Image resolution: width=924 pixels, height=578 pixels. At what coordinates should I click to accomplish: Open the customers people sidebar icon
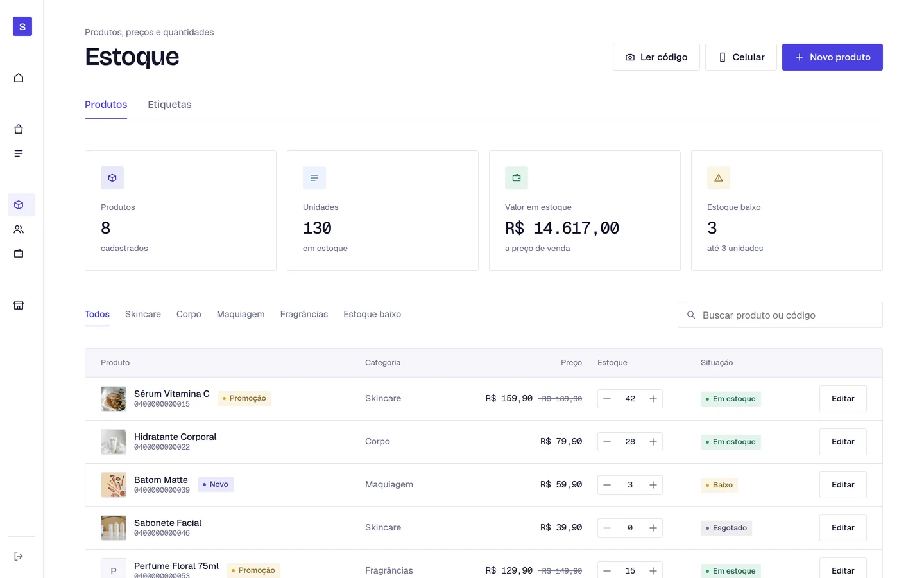point(19,229)
